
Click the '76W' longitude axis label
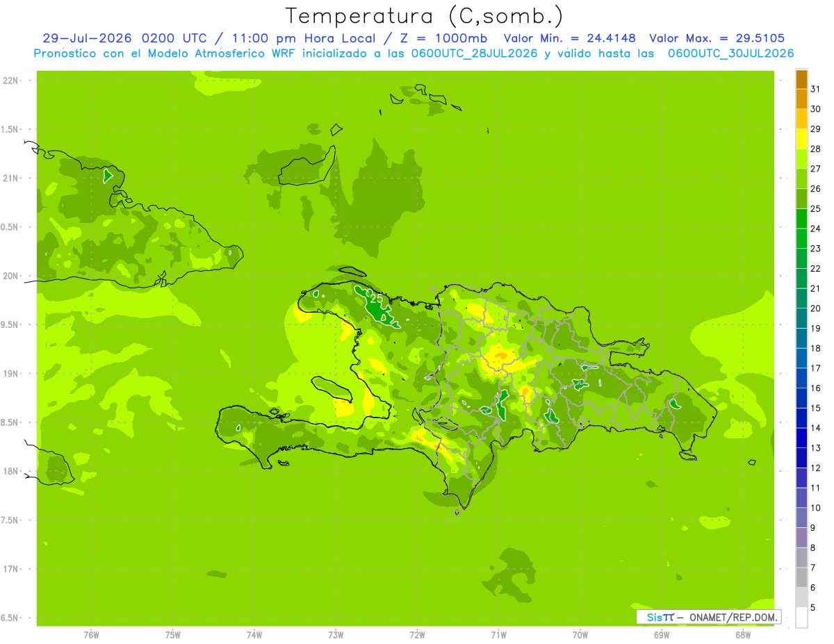(91, 635)
